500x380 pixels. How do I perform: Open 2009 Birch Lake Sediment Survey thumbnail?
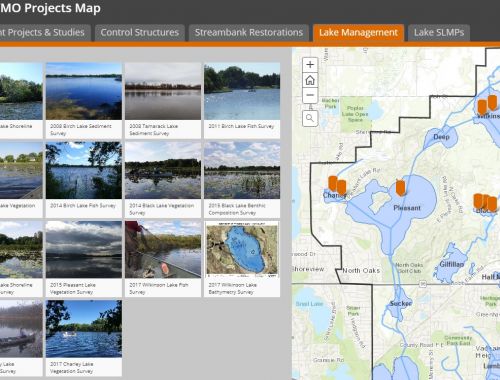coord(84,91)
